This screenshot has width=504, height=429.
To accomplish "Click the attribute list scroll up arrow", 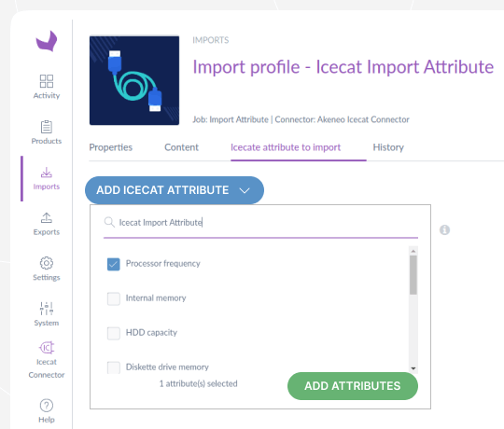I will [x=413, y=251].
